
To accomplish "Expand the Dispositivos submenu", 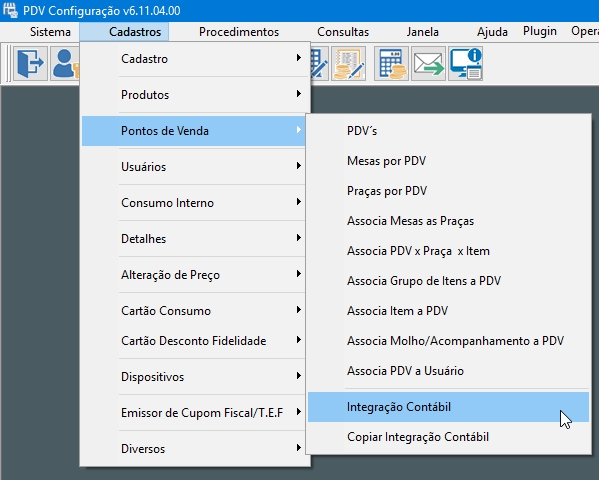I will pos(193,376).
